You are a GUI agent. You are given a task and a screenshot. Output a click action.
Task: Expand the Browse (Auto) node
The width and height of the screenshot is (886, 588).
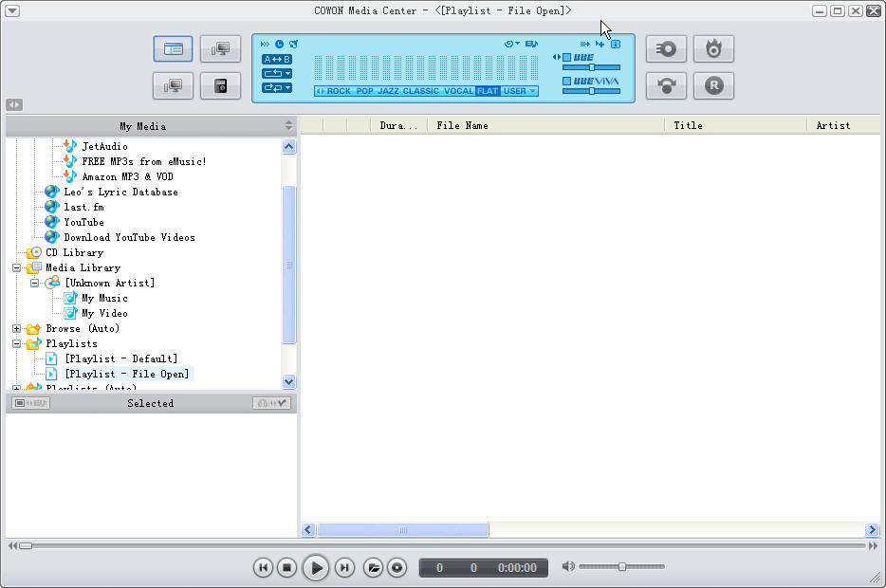point(16,329)
